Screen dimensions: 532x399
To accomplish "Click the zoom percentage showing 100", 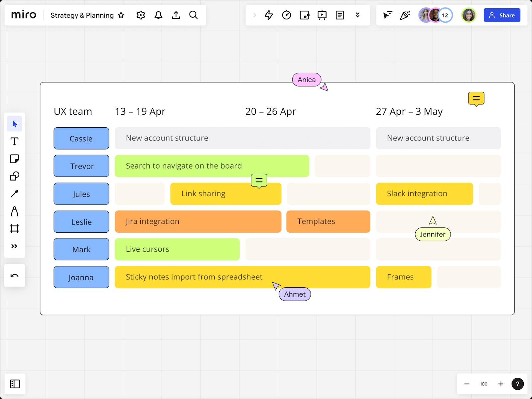I will click(483, 384).
